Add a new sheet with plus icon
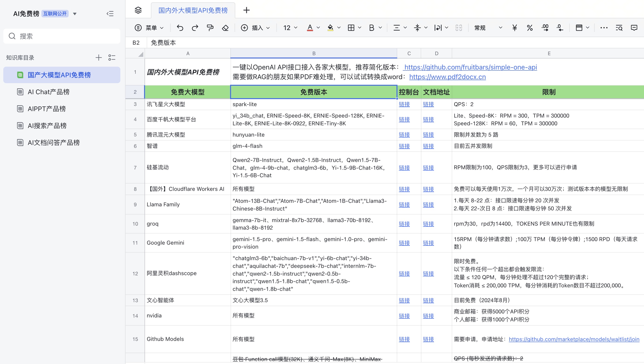The height and width of the screenshot is (364, 644). pyautogui.click(x=247, y=10)
